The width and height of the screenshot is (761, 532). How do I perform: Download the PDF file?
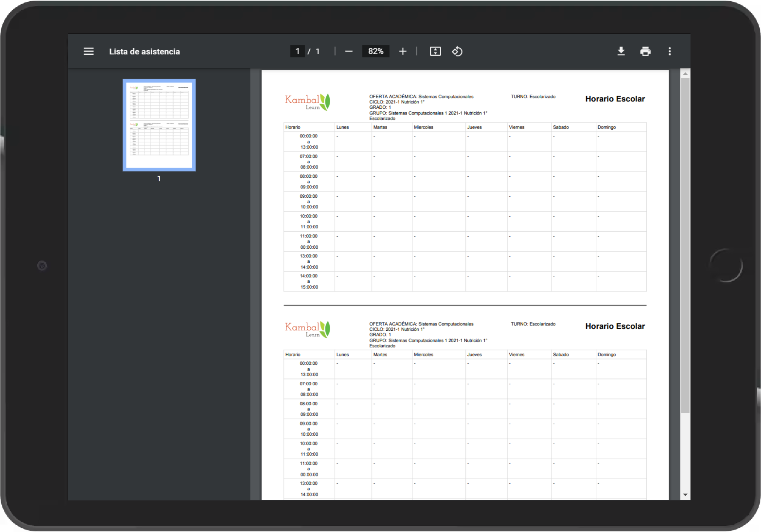click(x=621, y=51)
